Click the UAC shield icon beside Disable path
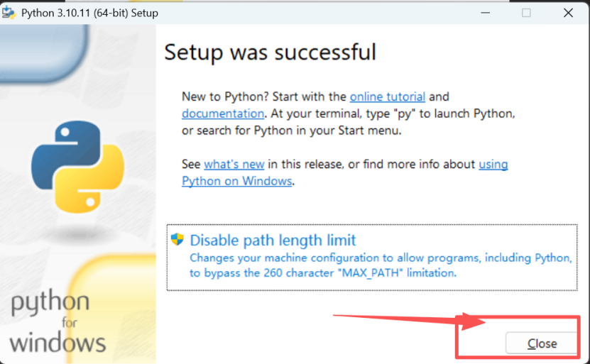Image resolution: width=590 pixels, height=364 pixels. coord(177,240)
